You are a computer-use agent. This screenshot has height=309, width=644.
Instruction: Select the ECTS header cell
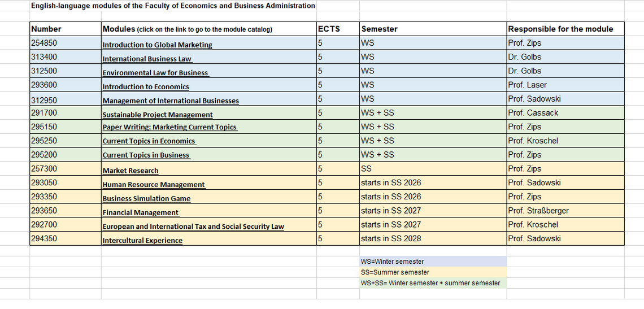(x=338, y=29)
